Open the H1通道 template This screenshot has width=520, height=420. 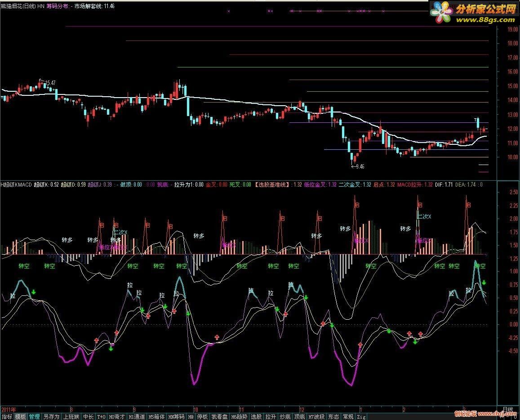click(x=137, y=416)
